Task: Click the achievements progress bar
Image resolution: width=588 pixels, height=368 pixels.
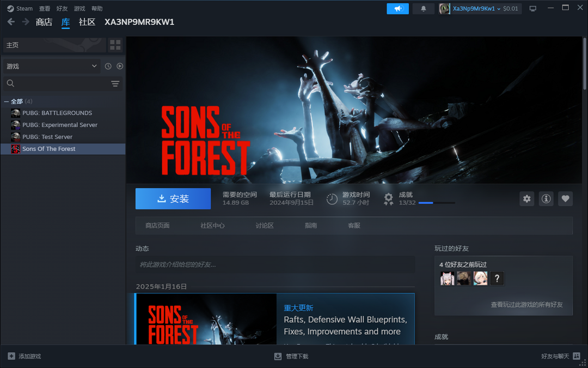Action: 436,203
